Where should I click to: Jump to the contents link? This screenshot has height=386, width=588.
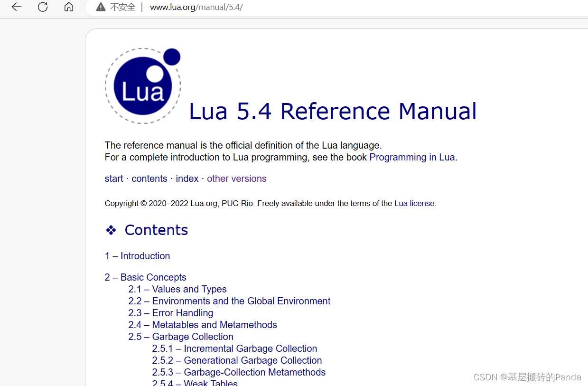click(x=149, y=179)
